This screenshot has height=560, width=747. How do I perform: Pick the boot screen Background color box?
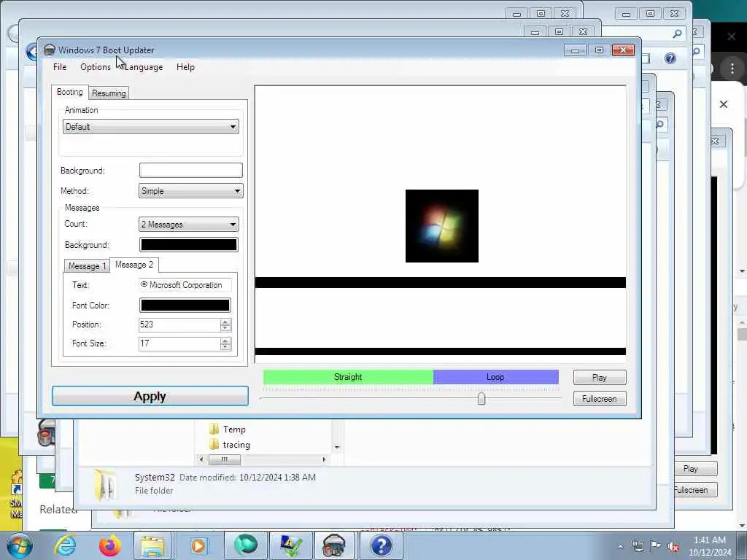point(190,170)
